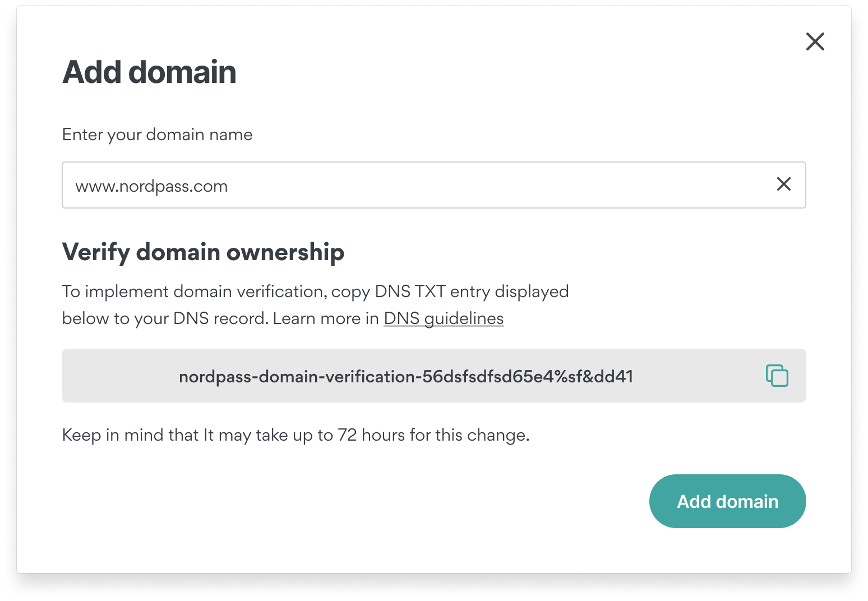Click the 72 hours notice text

click(x=296, y=435)
